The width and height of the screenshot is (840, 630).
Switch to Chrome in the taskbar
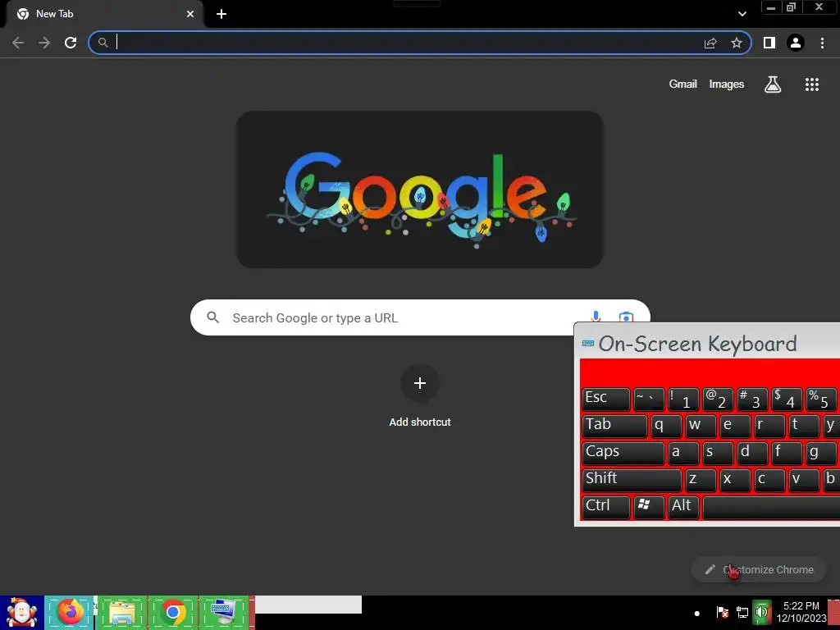pyautogui.click(x=173, y=613)
